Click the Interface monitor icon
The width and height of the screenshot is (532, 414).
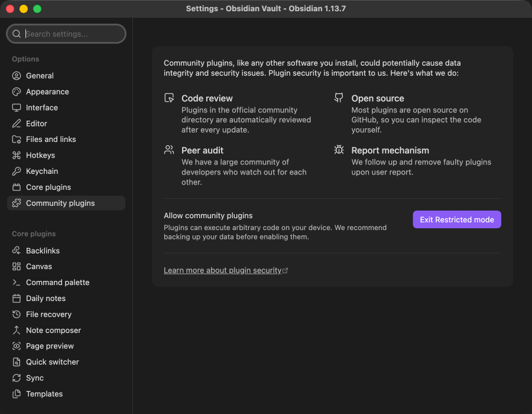(x=17, y=108)
